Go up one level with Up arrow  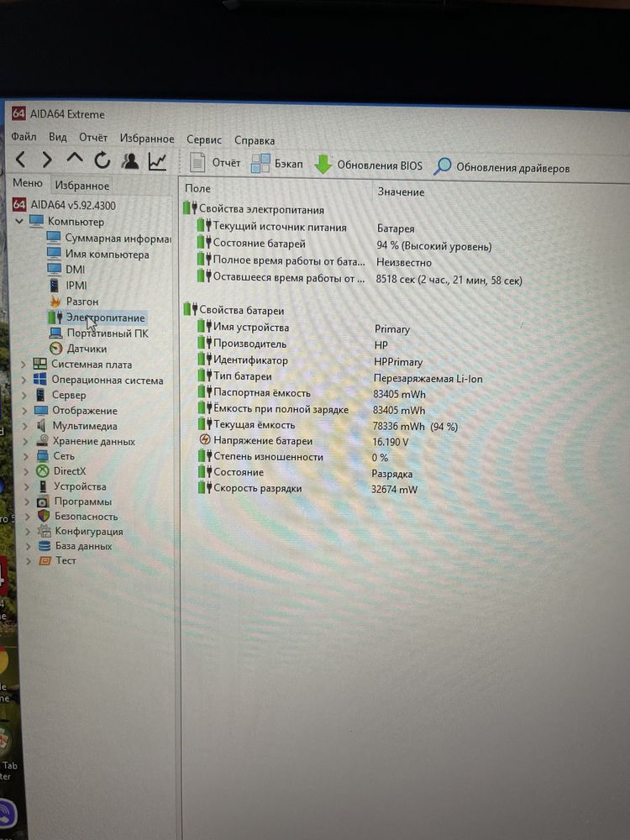(x=75, y=158)
